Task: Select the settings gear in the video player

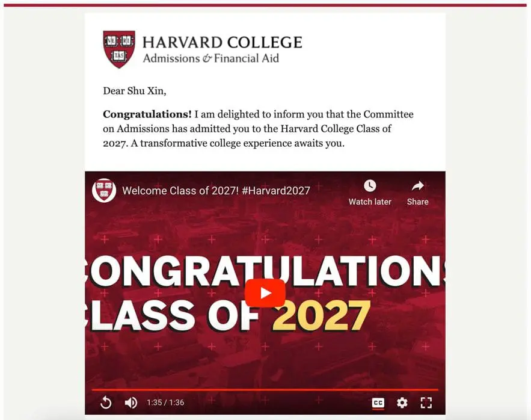Action: point(402,403)
